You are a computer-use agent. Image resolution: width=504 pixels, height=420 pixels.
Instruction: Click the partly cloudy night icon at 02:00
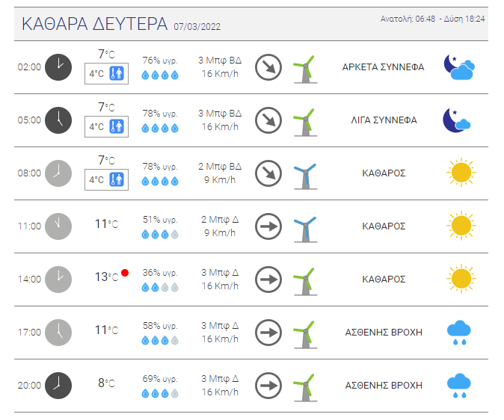[460, 67]
